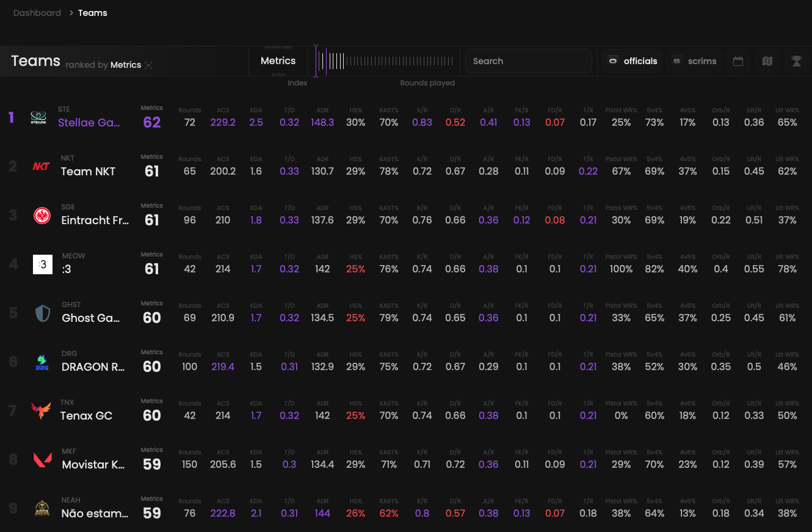Click Stellae Gaming ADR value 148.3

pos(322,122)
